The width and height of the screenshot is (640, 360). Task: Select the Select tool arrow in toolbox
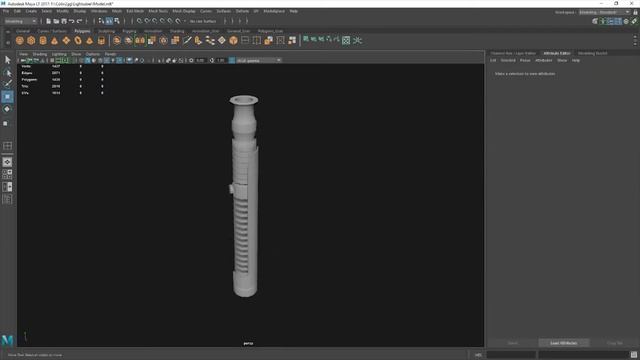(x=7, y=60)
